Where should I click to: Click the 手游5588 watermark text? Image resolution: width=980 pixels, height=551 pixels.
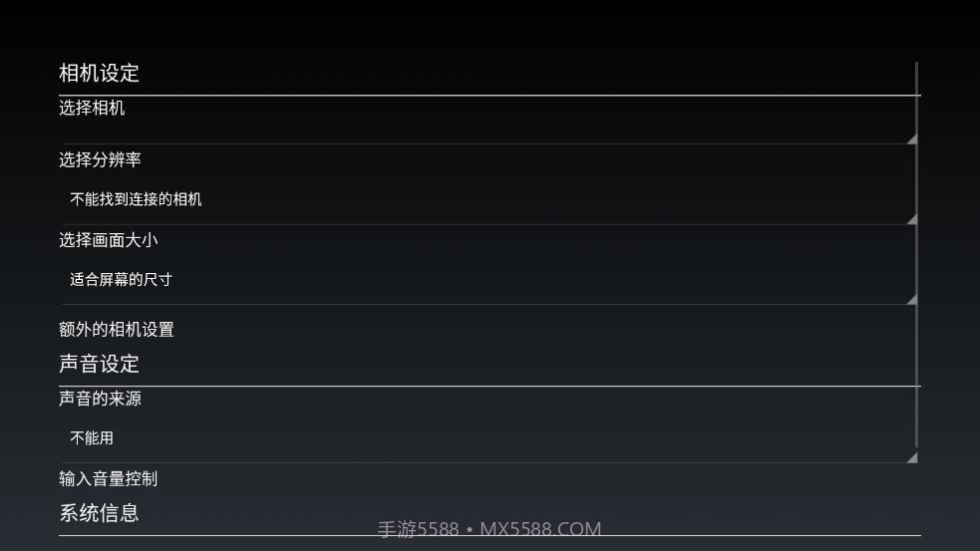418,530
